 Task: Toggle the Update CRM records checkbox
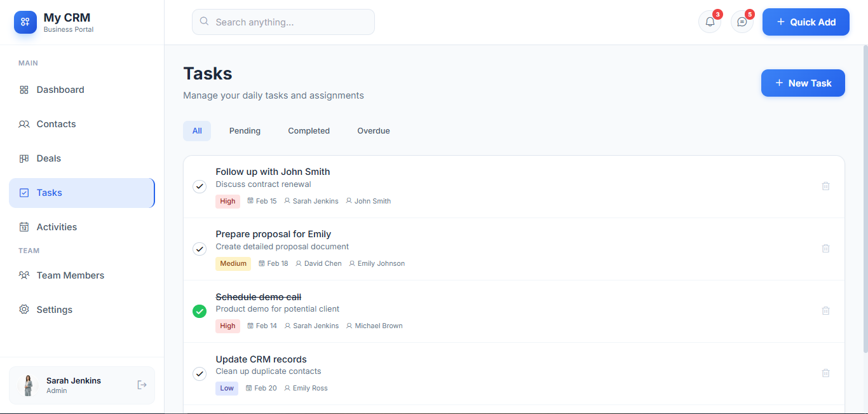(x=200, y=373)
